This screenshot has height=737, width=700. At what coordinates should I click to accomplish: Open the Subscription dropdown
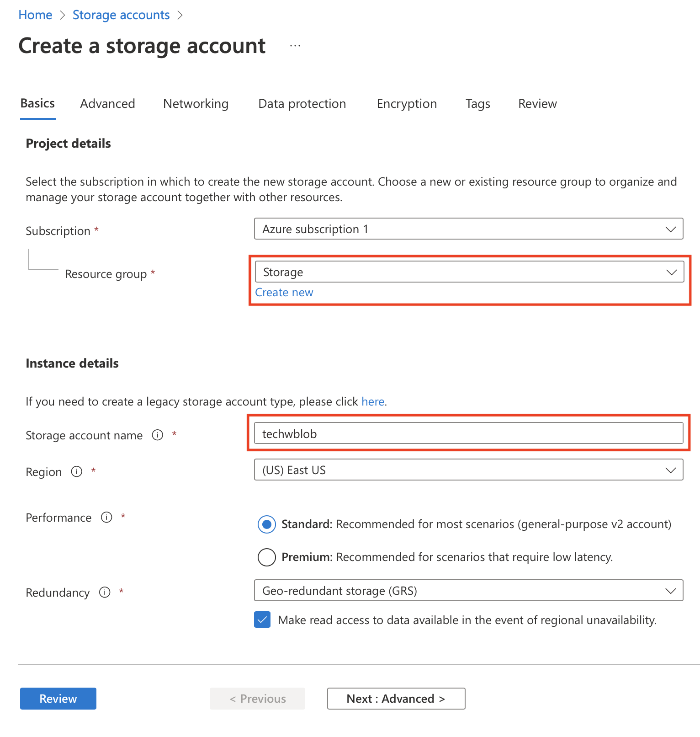(x=468, y=229)
